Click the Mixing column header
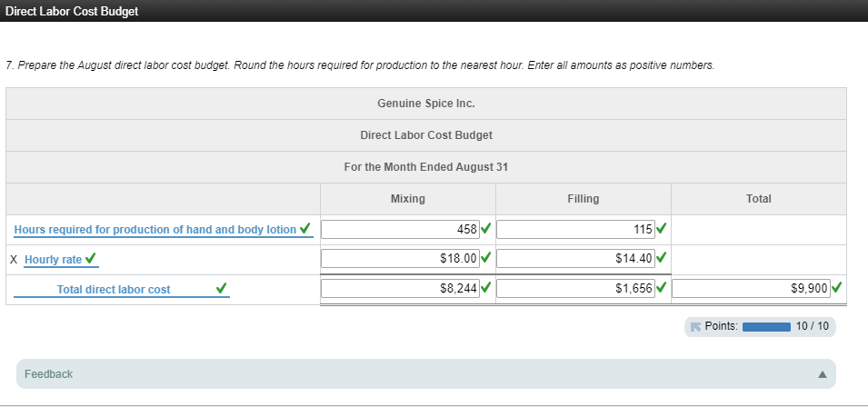This screenshot has width=868, height=407. click(x=408, y=199)
